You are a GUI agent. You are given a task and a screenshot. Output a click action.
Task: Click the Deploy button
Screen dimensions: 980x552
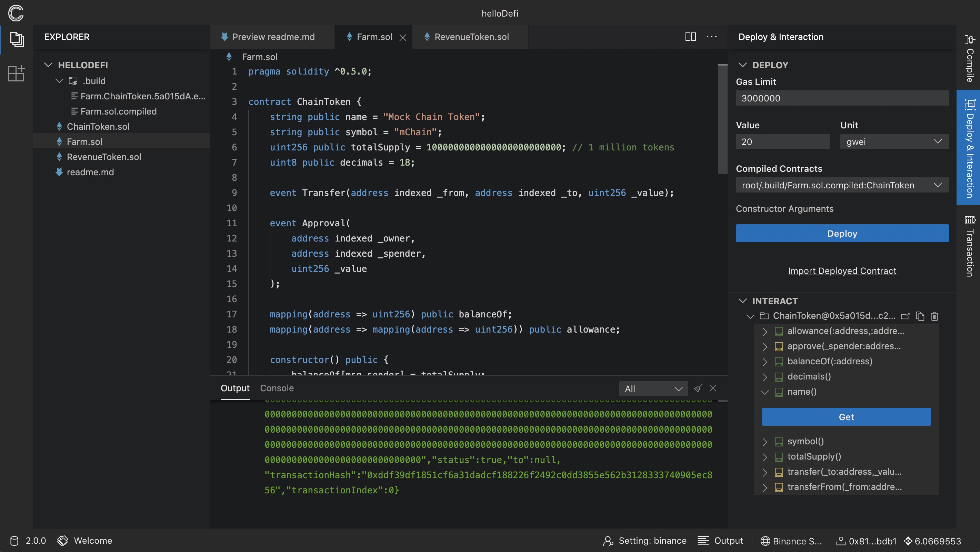(842, 233)
